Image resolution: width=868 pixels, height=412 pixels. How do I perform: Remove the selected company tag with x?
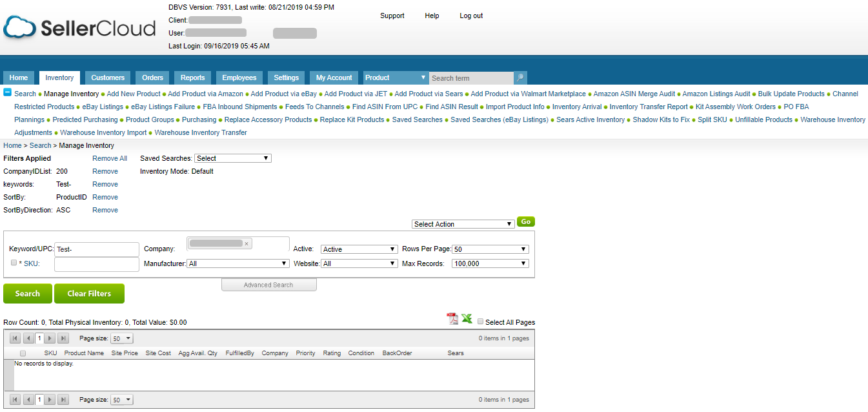point(247,243)
